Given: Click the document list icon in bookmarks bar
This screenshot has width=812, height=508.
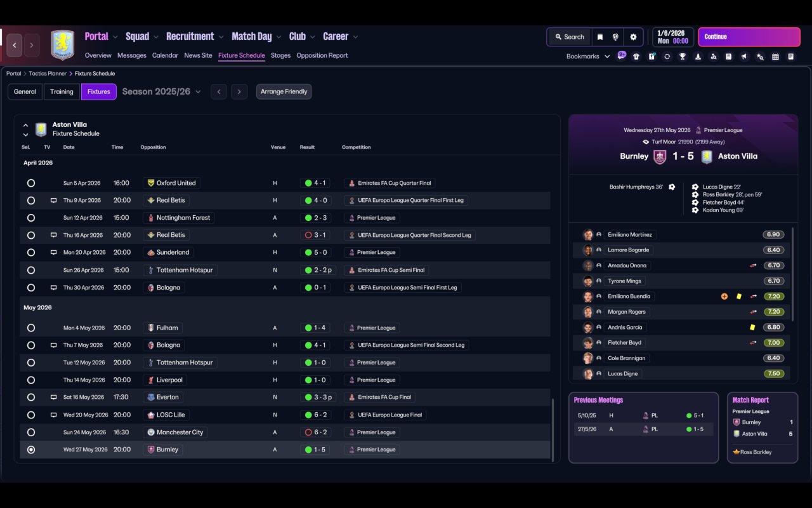Looking at the screenshot, I should click(x=729, y=57).
